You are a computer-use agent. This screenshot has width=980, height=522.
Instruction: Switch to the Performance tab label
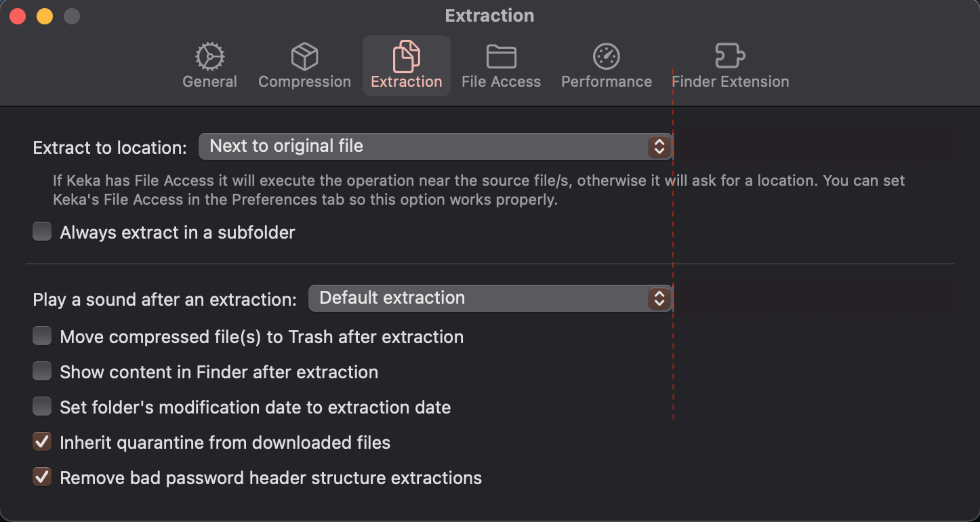coord(607,81)
